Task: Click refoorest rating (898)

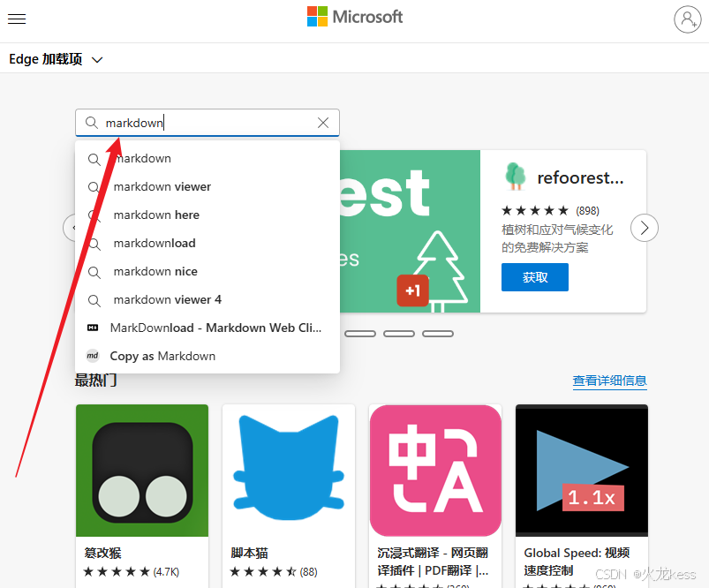Action: tap(550, 210)
